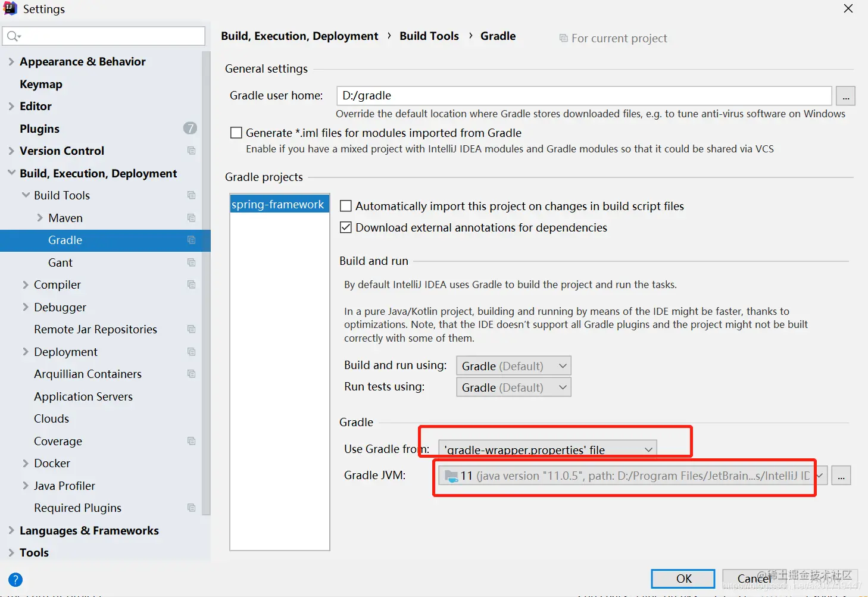Select Plugins in settings tree
This screenshot has height=597, width=868.
tap(39, 129)
